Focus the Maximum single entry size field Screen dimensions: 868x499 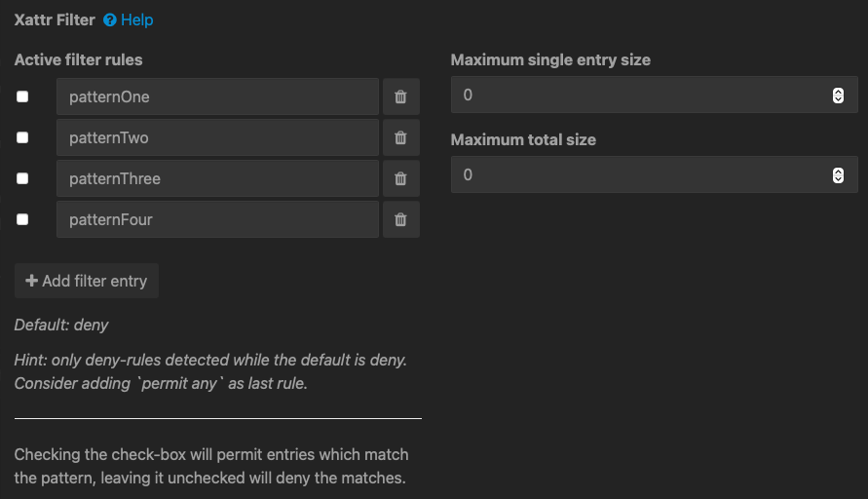coord(655,95)
